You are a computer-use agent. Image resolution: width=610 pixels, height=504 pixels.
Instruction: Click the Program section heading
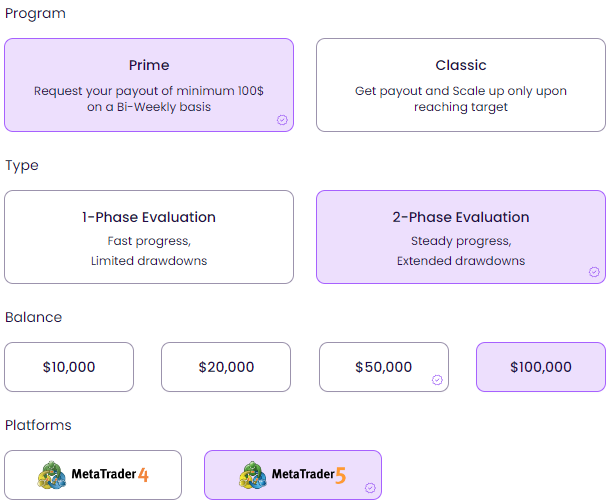click(35, 14)
